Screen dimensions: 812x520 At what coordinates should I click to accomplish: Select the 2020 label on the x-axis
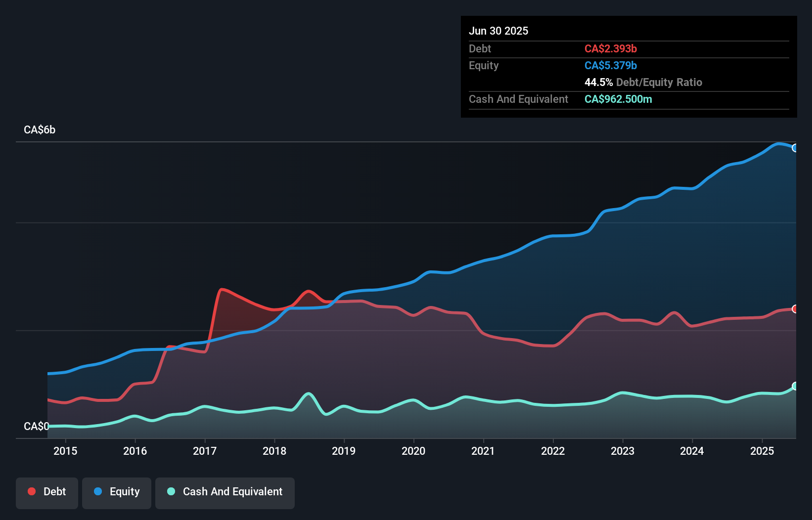(x=413, y=451)
